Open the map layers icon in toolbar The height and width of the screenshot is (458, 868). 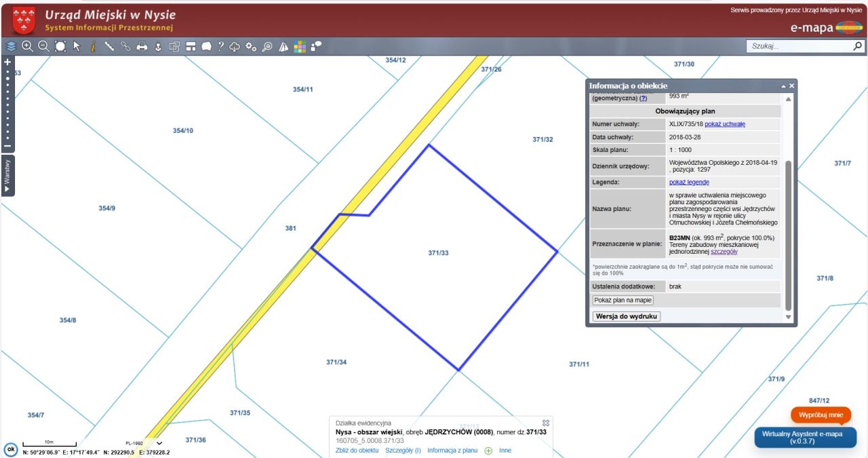pos(11,46)
